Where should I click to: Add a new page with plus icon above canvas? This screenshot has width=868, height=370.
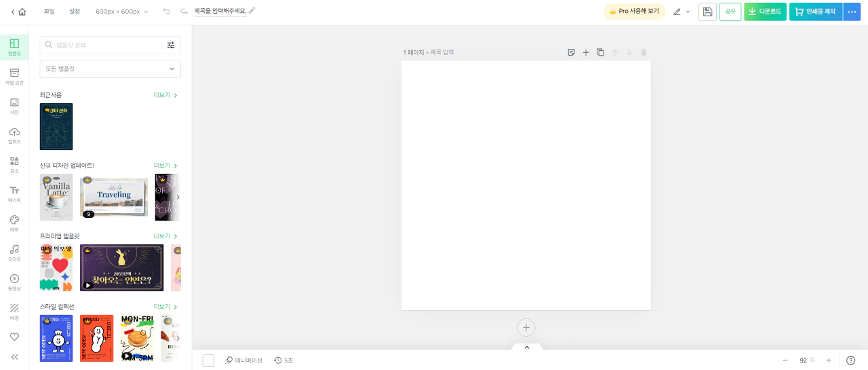tap(586, 52)
